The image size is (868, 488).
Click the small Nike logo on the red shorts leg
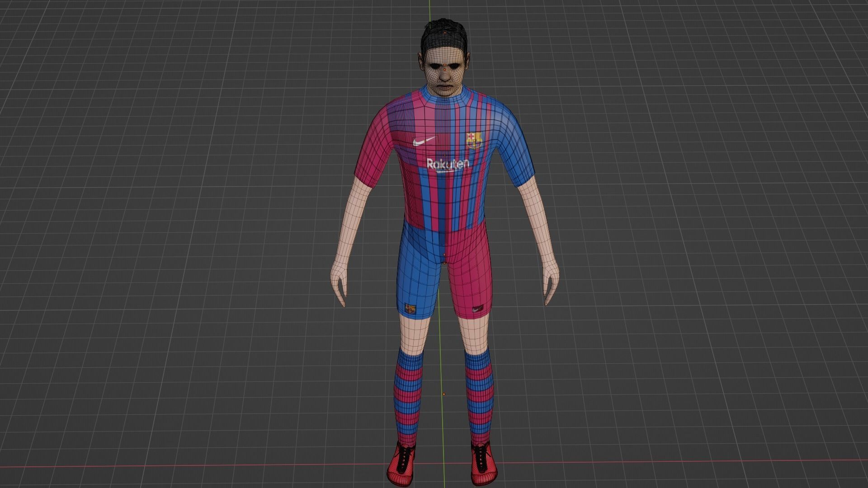477,310
